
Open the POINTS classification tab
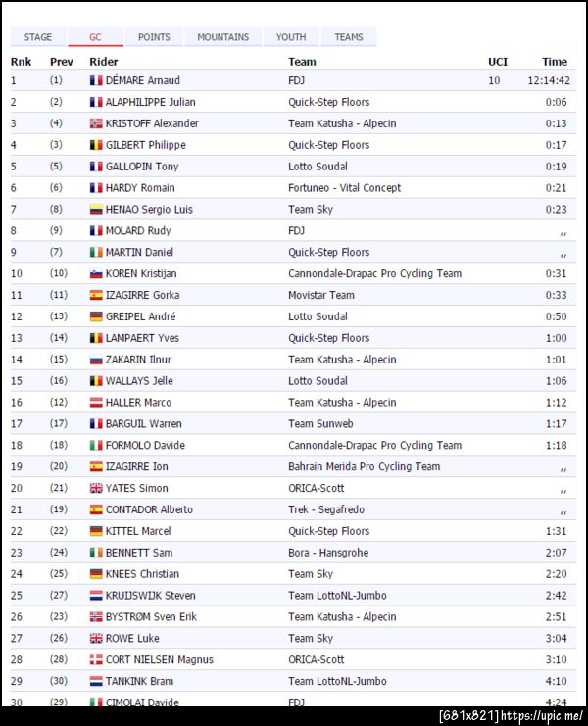pyautogui.click(x=154, y=37)
